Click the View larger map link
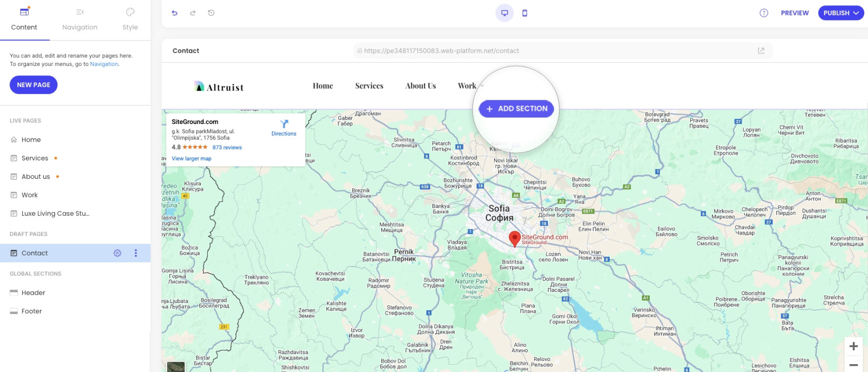Screen dimensions: 868x372 click(x=191, y=159)
